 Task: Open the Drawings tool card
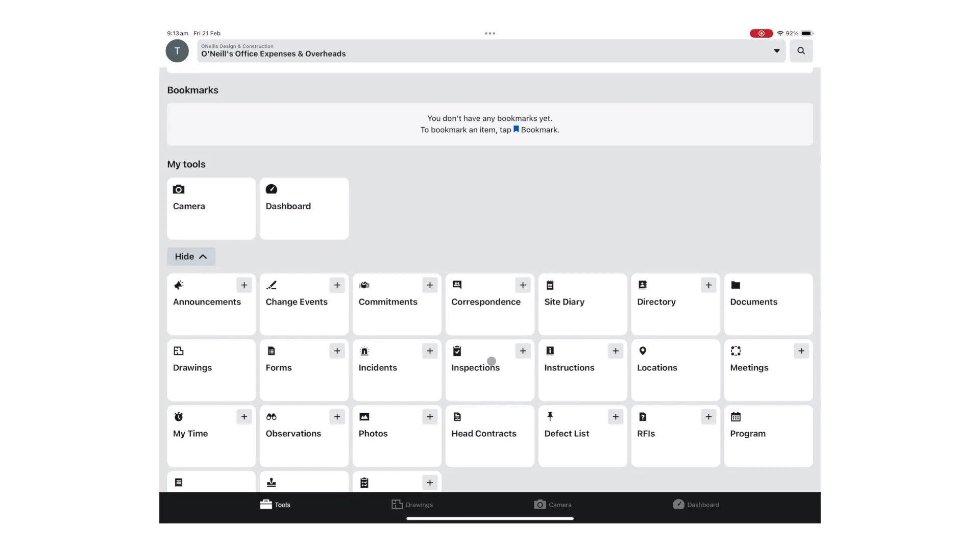pyautogui.click(x=211, y=370)
